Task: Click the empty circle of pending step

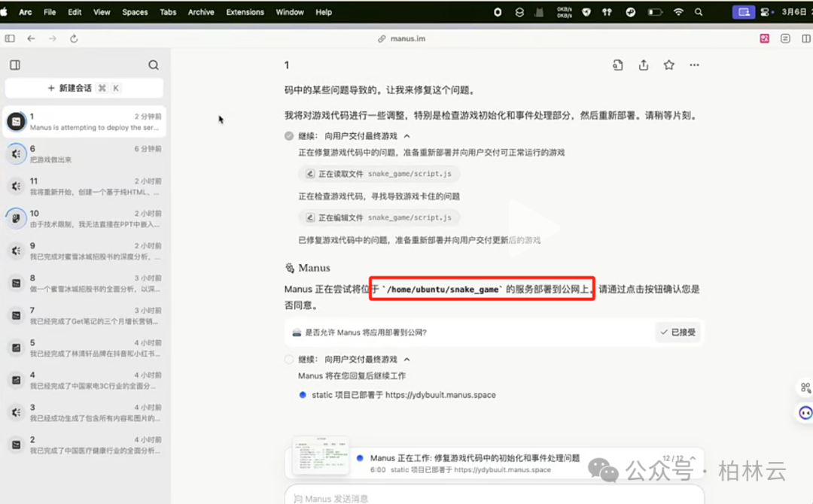Action: 289,360
